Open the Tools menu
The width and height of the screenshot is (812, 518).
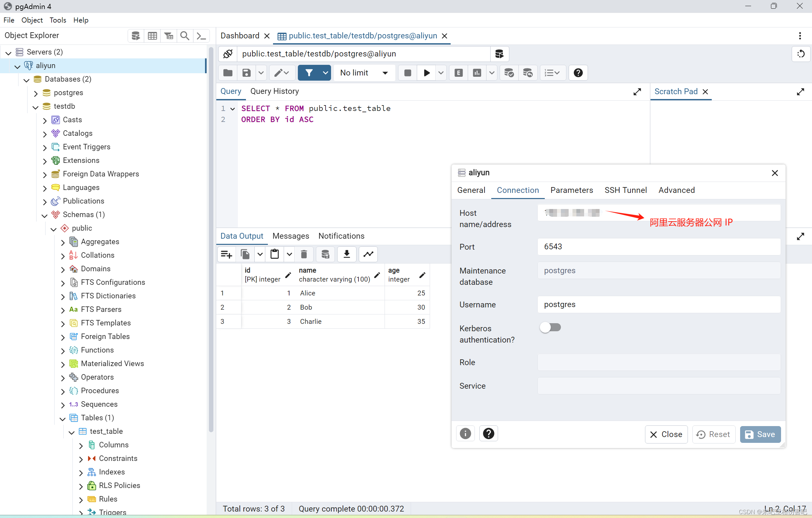(x=58, y=20)
